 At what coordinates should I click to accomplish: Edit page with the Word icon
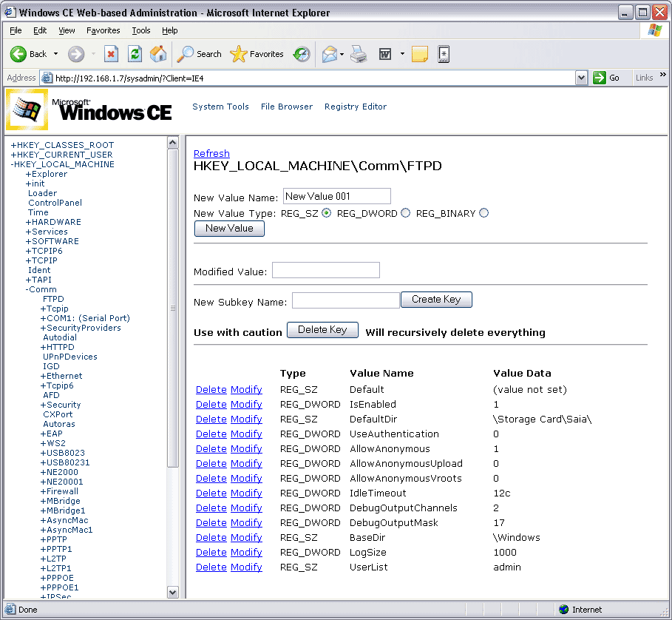(385, 54)
